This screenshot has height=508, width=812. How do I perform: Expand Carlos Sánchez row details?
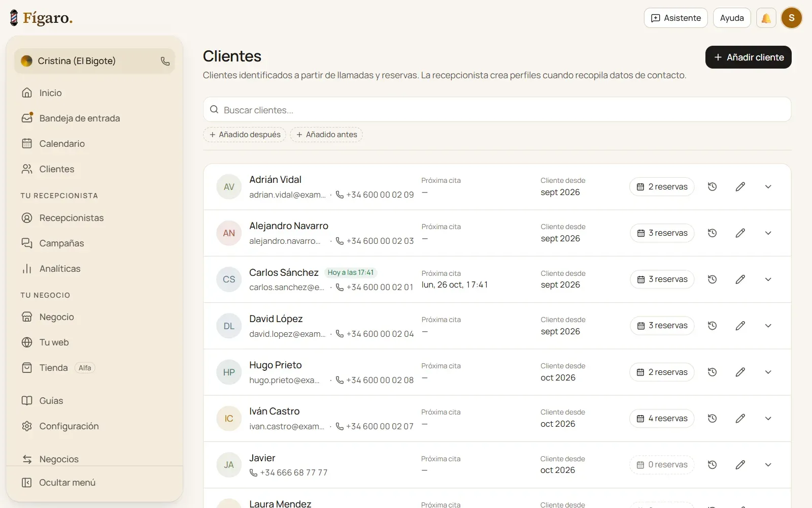[x=768, y=279]
